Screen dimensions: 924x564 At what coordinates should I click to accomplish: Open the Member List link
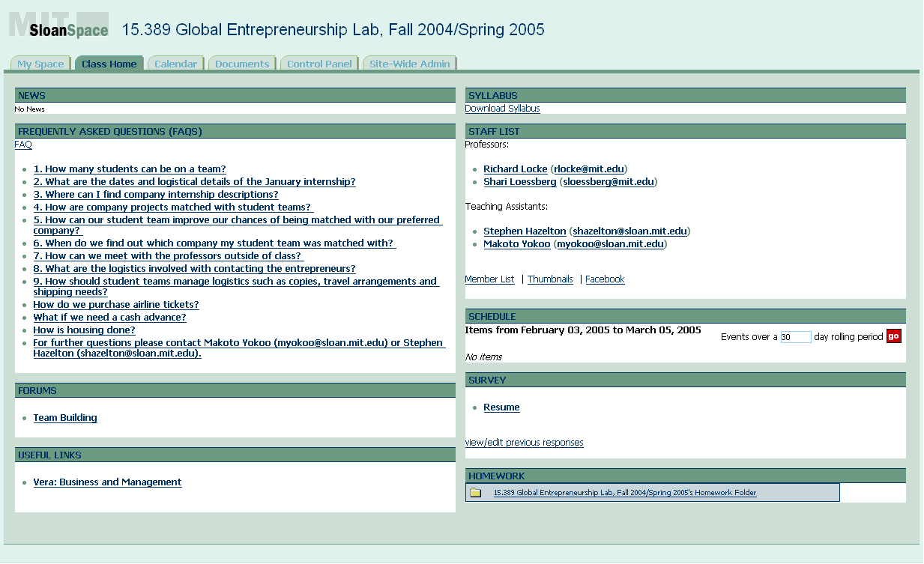click(489, 279)
